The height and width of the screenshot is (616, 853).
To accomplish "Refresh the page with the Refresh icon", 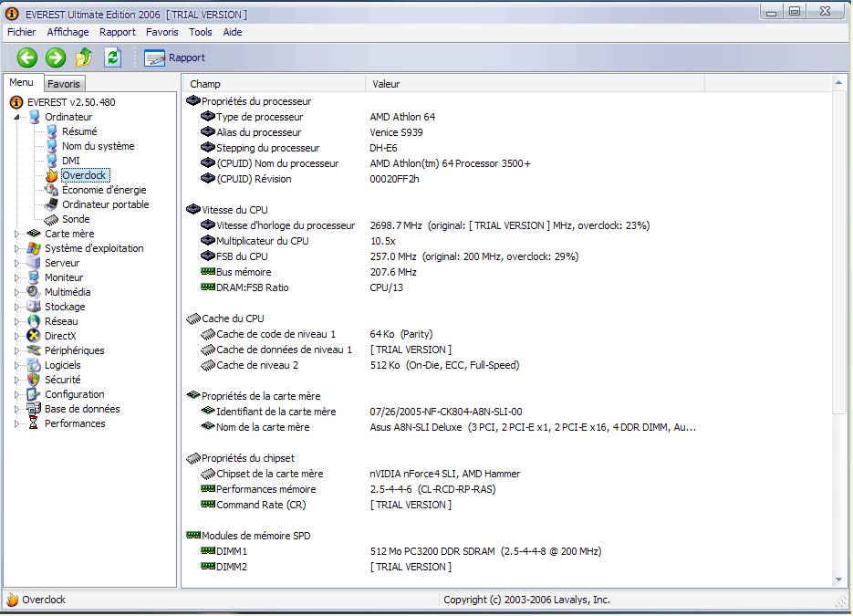I will click(112, 57).
